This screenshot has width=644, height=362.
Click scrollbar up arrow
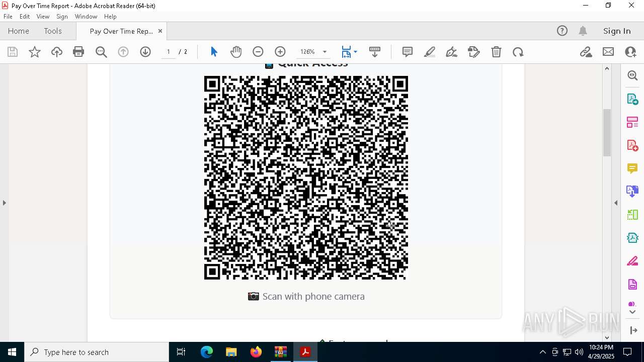pos(607,68)
